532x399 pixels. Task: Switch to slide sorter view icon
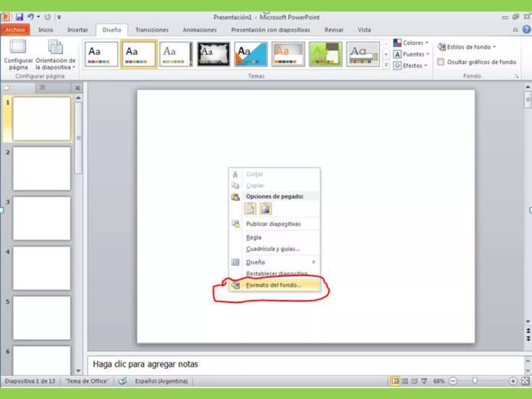[x=405, y=381]
